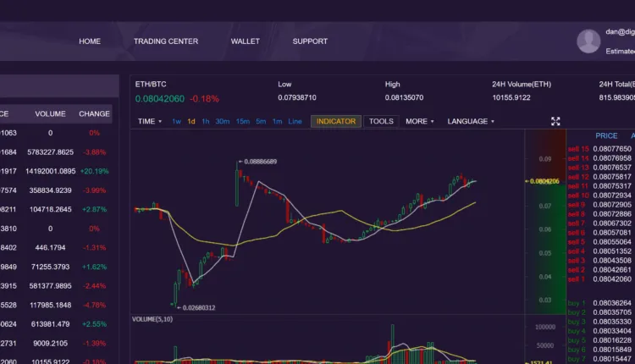This screenshot has width=635, height=364.
Task: Select market row with volume 5783227.8625
Action: 56,152
